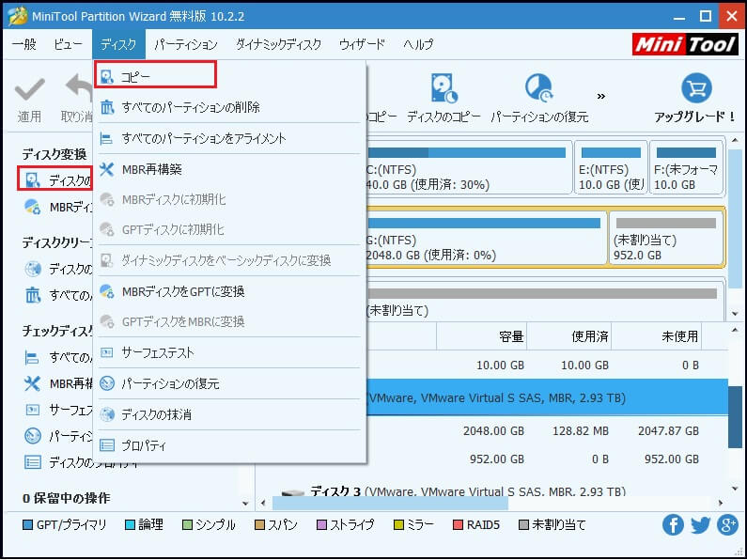Sort by the 未使用 column header
This screenshot has width=747, height=560.
point(657,336)
